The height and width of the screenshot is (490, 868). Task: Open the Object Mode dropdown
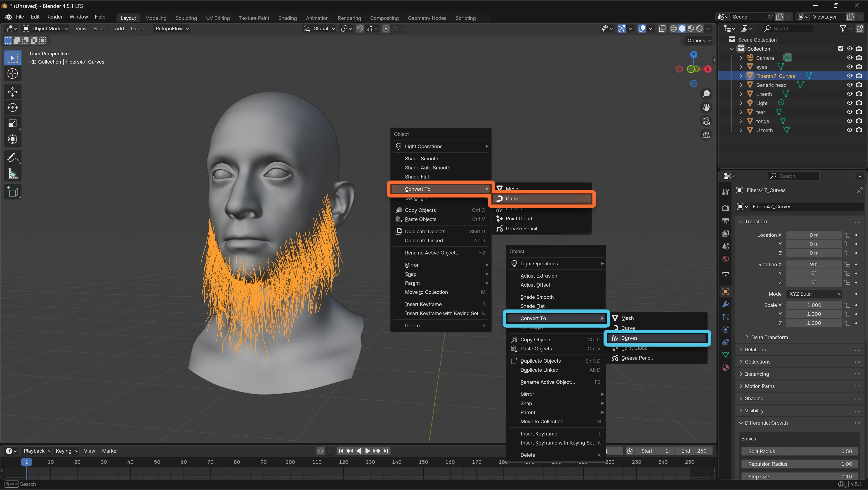pos(46,29)
